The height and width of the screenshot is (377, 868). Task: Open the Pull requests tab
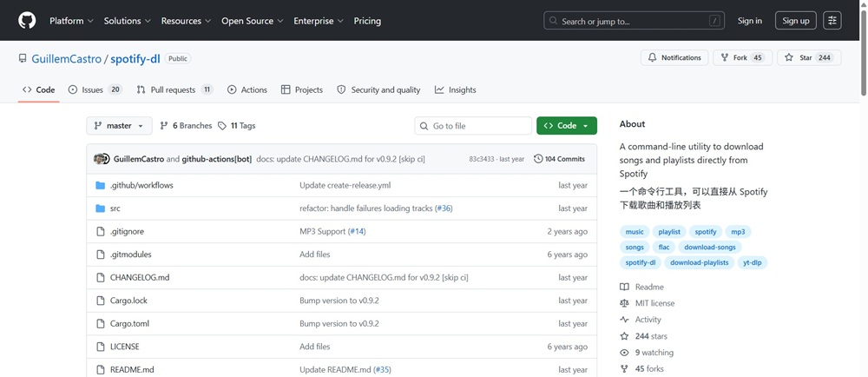coord(175,89)
